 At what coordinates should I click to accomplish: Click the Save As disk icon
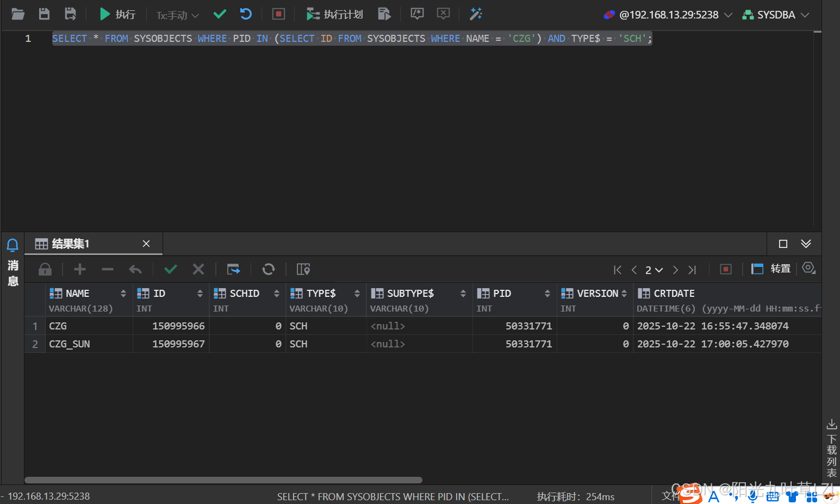70,14
